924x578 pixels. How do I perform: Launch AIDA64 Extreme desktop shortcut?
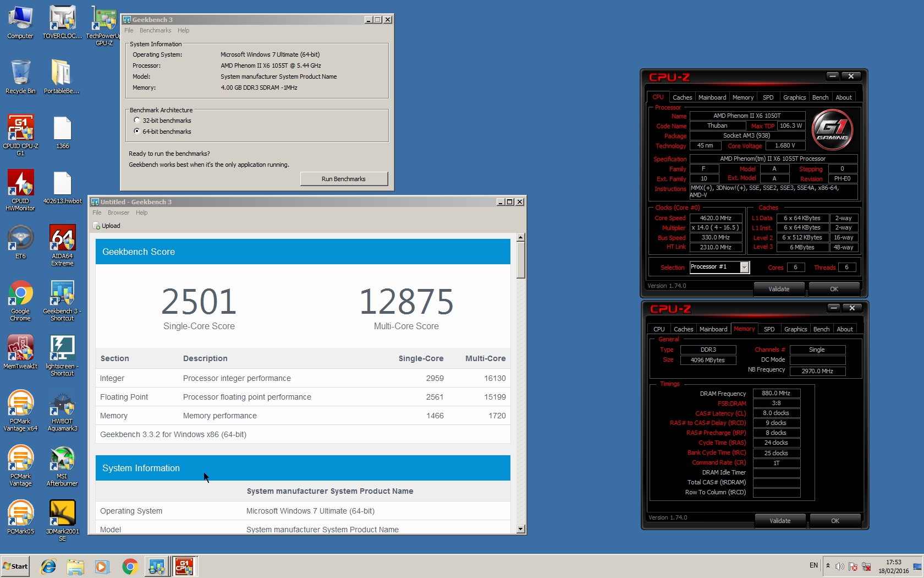(x=62, y=245)
